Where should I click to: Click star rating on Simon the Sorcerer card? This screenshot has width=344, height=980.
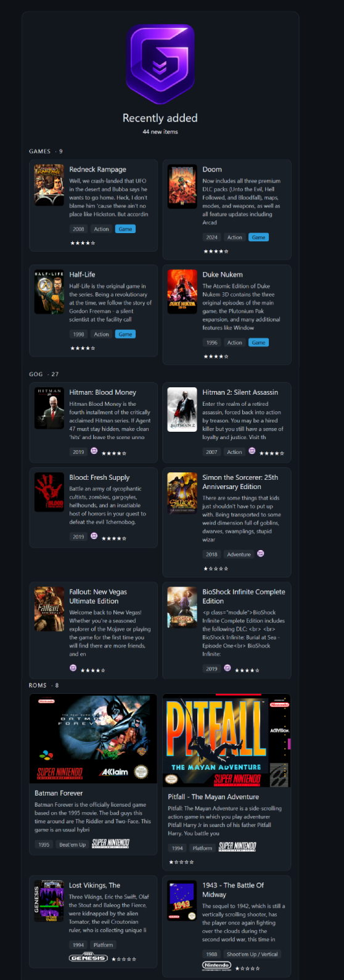click(x=216, y=569)
